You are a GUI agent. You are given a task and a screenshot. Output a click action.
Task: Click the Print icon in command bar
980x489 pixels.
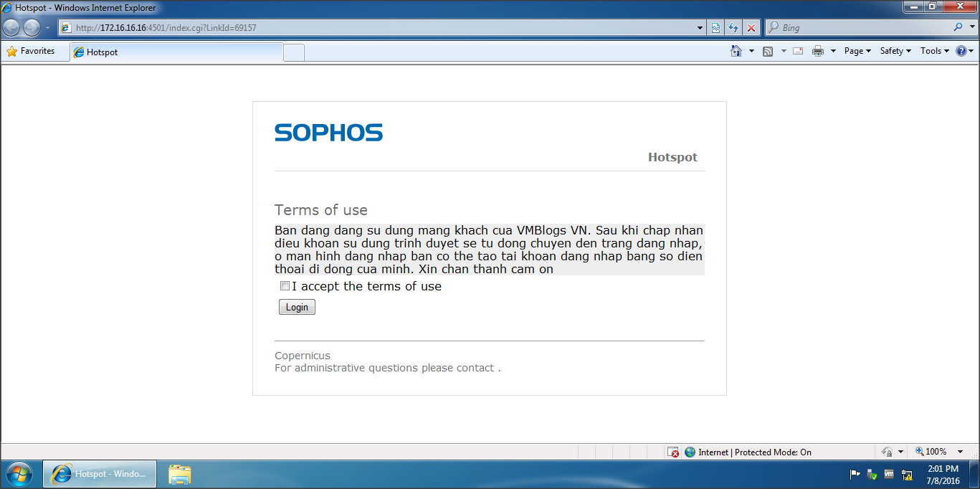[x=817, y=51]
